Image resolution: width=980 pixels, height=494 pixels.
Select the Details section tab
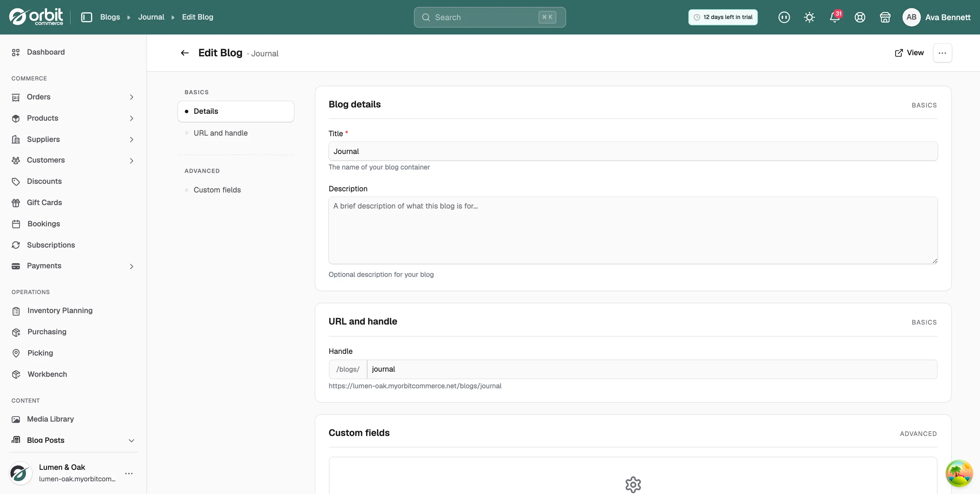tap(236, 111)
